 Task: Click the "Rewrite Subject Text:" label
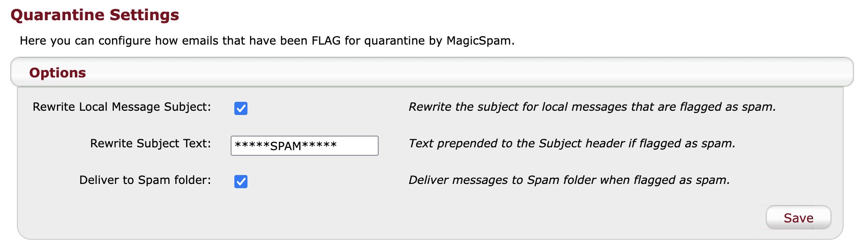[x=150, y=144]
